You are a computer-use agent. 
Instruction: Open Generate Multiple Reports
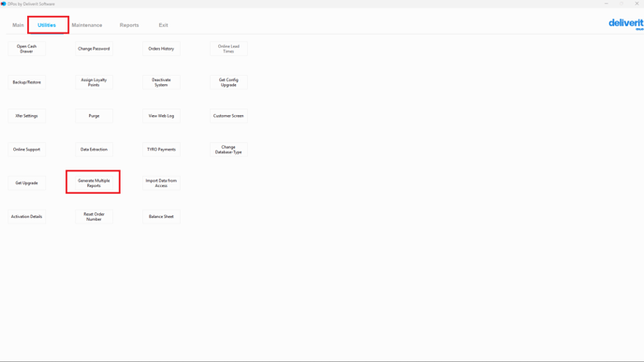(x=94, y=183)
